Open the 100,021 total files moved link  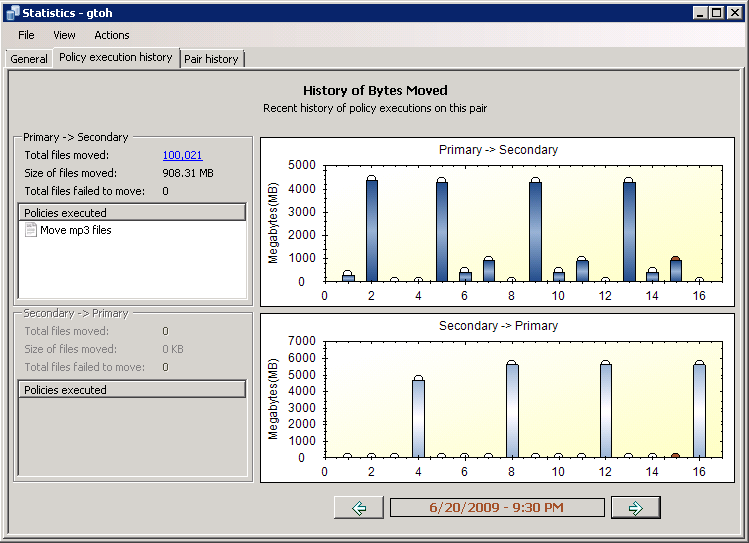182,155
